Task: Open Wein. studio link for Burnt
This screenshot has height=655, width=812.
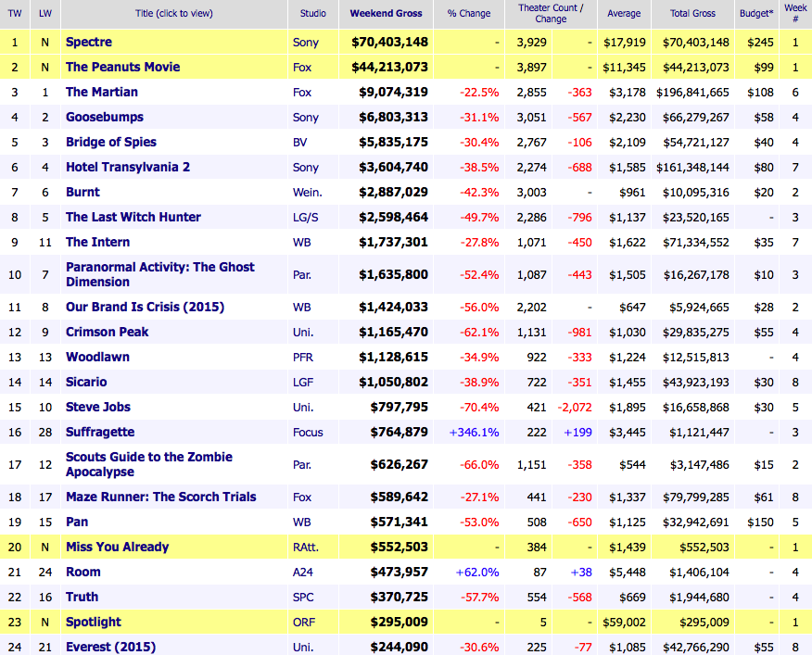Action: click(x=307, y=193)
